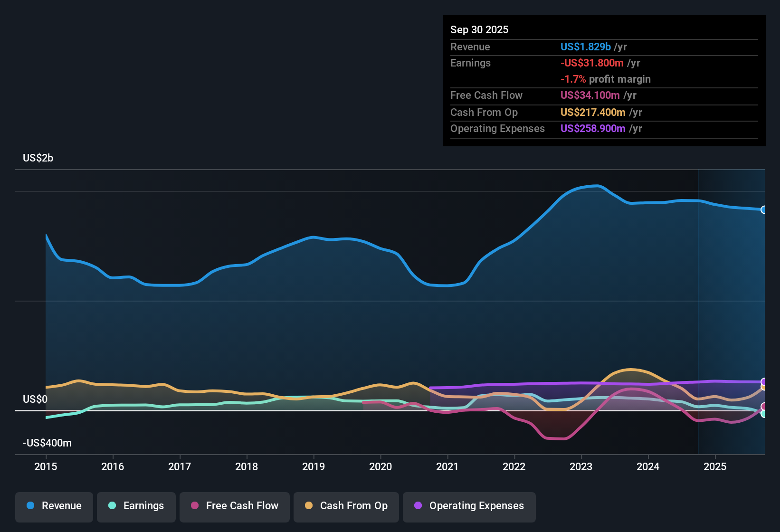780x532 pixels.
Task: Toggle the Revenue series visibility
Action: (54, 506)
